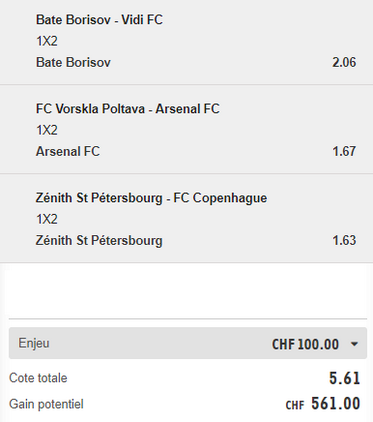Click the 2.06 odds for Bate Borisov
The image size is (373, 422).
(x=344, y=62)
